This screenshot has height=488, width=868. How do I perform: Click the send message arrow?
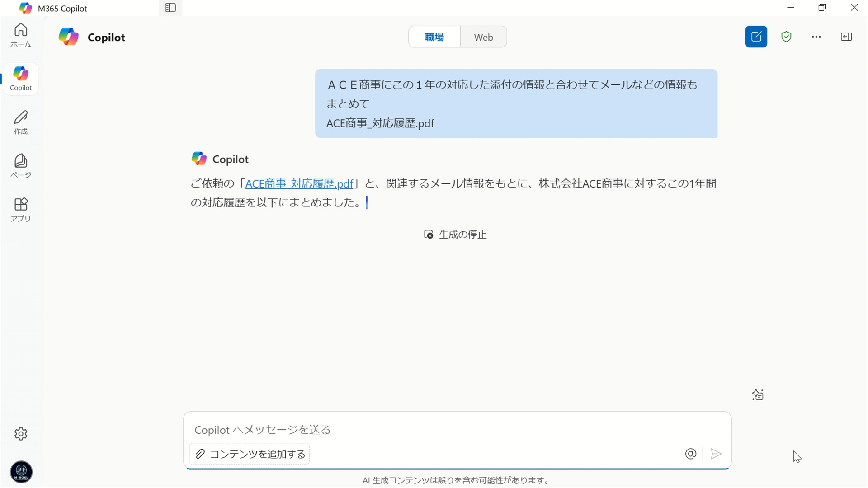[716, 454]
